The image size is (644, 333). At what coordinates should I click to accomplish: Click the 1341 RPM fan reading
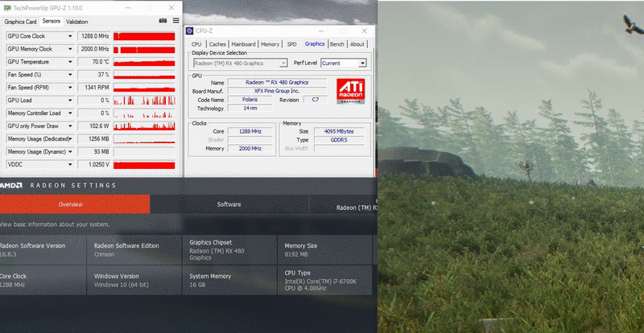click(94, 88)
